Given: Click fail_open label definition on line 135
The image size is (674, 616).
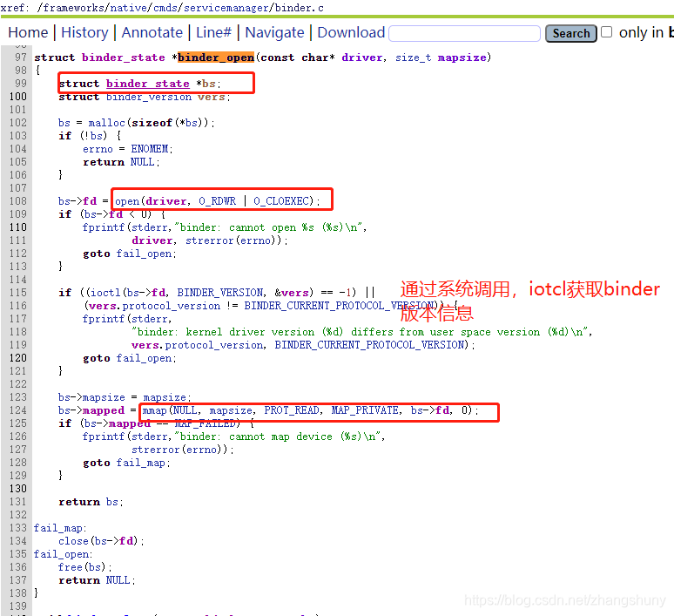Looking at the screenshot, I should 61,554.
